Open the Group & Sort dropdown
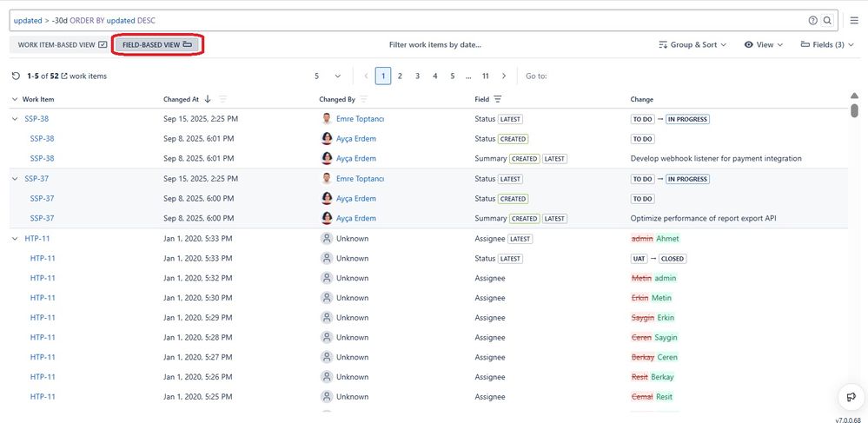The height and width of the screenshot is (423, 868). tap(692, 44)
